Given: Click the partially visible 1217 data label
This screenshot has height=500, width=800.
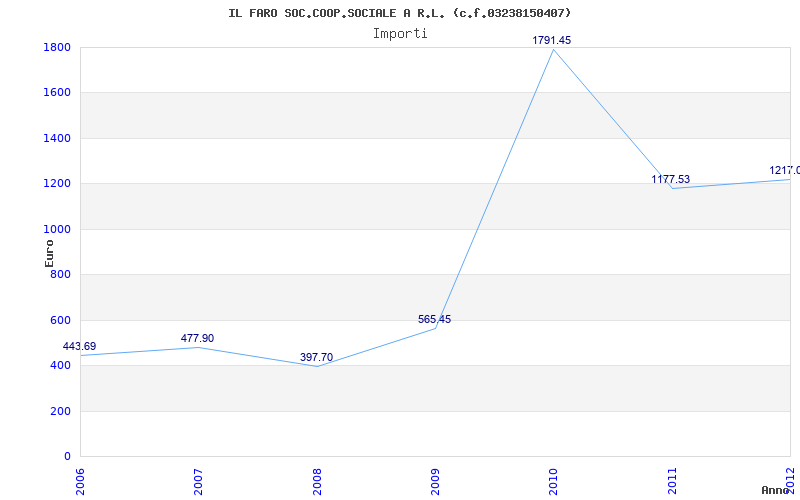Looking at the screenshot, I should click(784, 170).
